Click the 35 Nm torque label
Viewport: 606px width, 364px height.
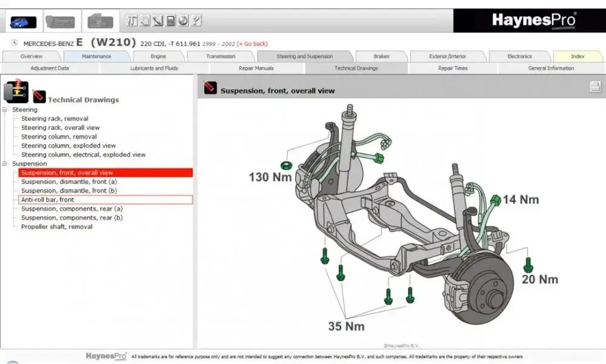[x=346, y=326]
